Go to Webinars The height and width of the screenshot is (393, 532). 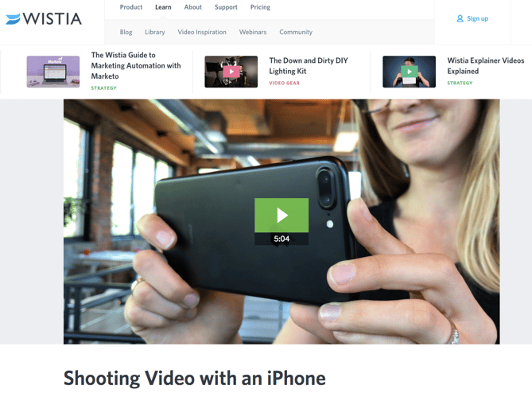click(253, 32)
